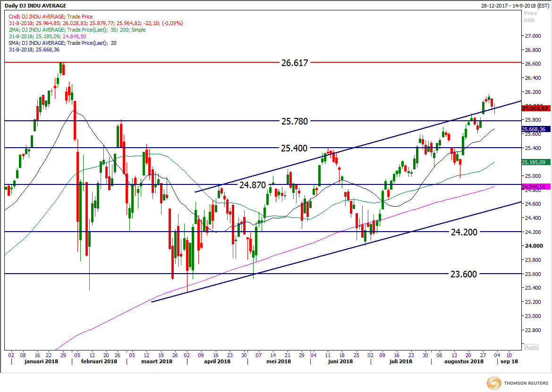Click the Price USD axis header

(530, 17)
